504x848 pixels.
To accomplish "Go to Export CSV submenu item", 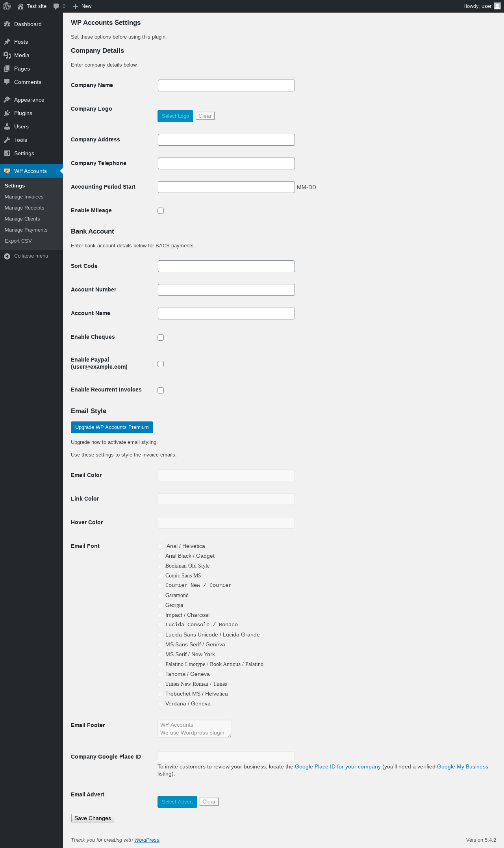I will pos(18,241).
